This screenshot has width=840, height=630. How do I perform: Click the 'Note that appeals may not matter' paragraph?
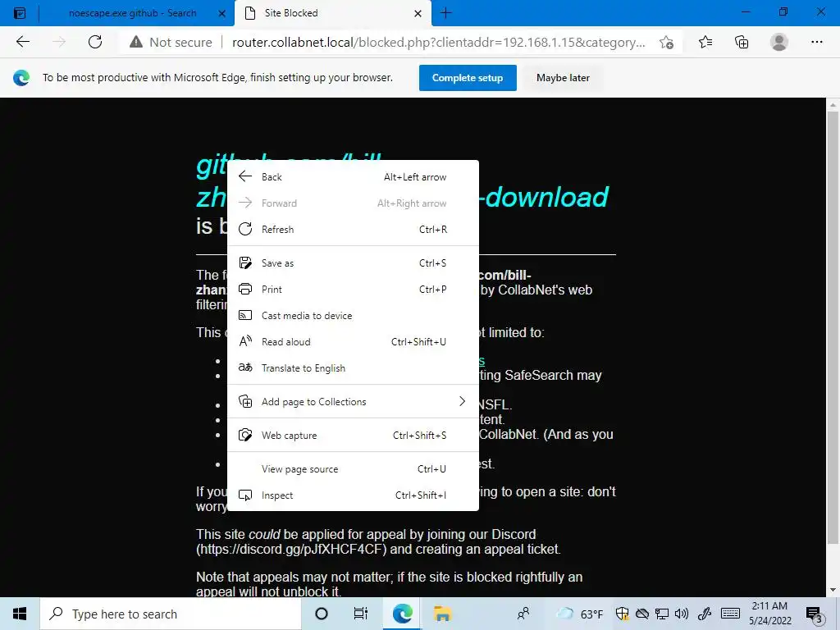tap(389, 584)
